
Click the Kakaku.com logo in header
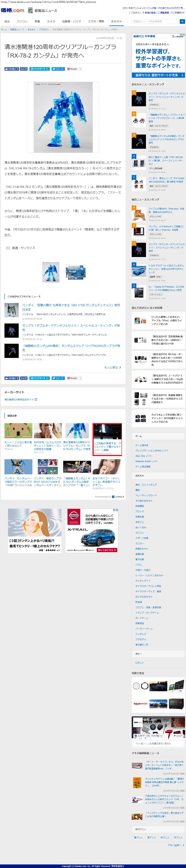click(x=12, y=10)
